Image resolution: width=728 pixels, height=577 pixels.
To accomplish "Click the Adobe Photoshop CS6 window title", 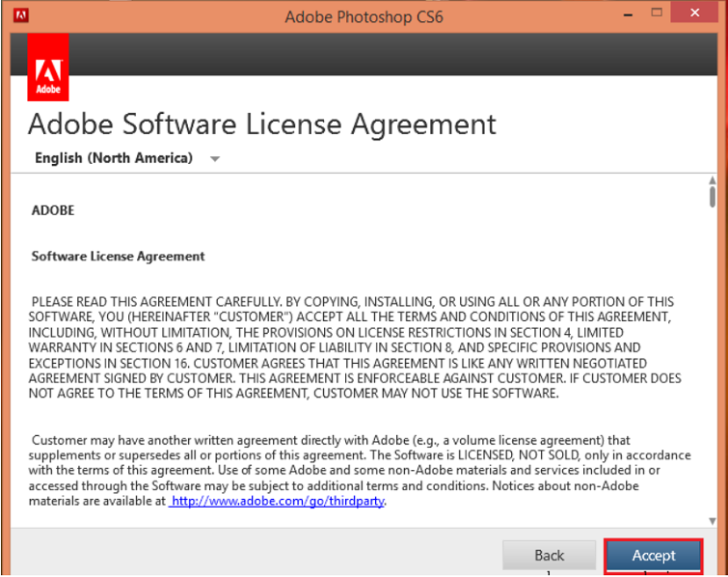I will tap(364, 16).
